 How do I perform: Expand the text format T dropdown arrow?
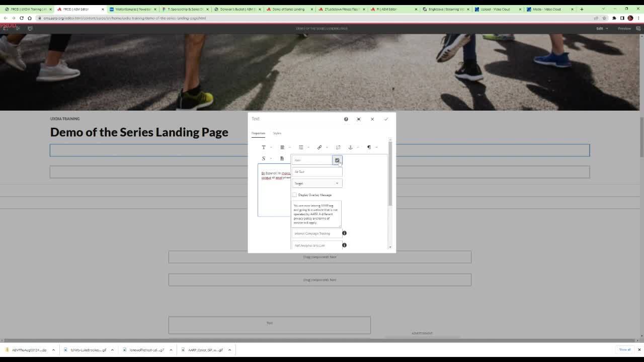tap(271, 147)
